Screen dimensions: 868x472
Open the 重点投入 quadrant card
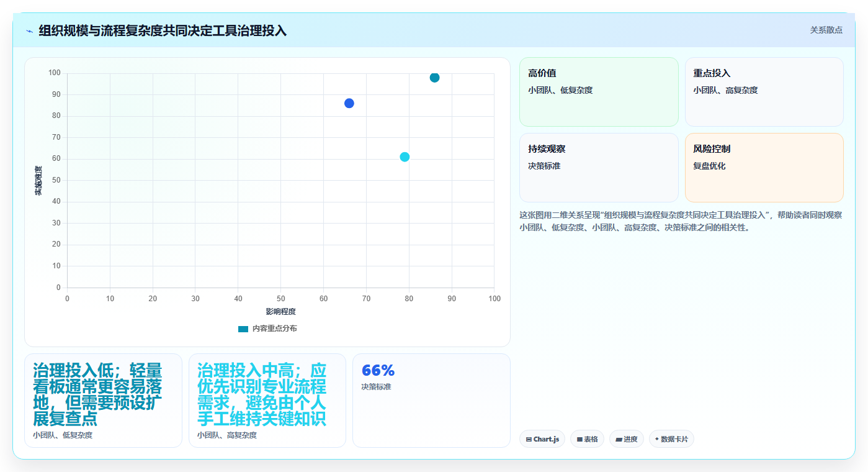764,92
